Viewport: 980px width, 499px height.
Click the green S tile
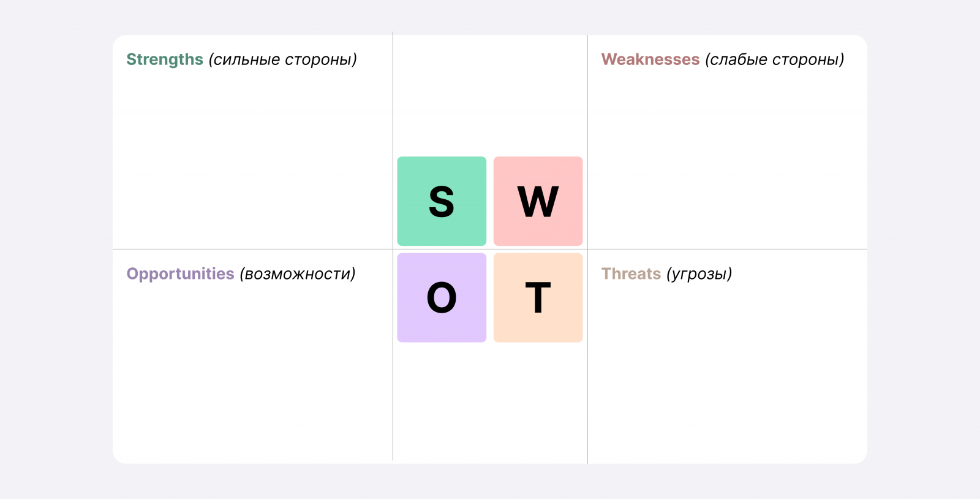point(442,201)
